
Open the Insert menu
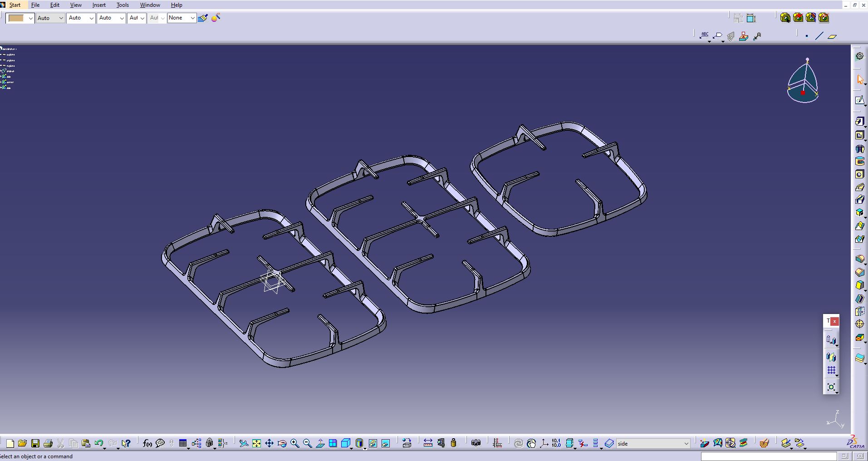point(98,5)
